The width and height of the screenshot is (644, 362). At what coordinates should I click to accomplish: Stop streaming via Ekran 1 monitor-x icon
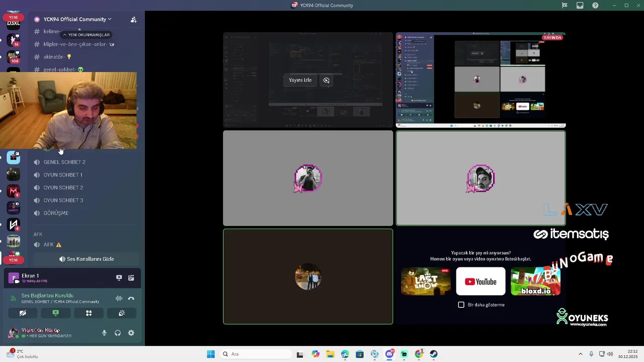(119, 278)
